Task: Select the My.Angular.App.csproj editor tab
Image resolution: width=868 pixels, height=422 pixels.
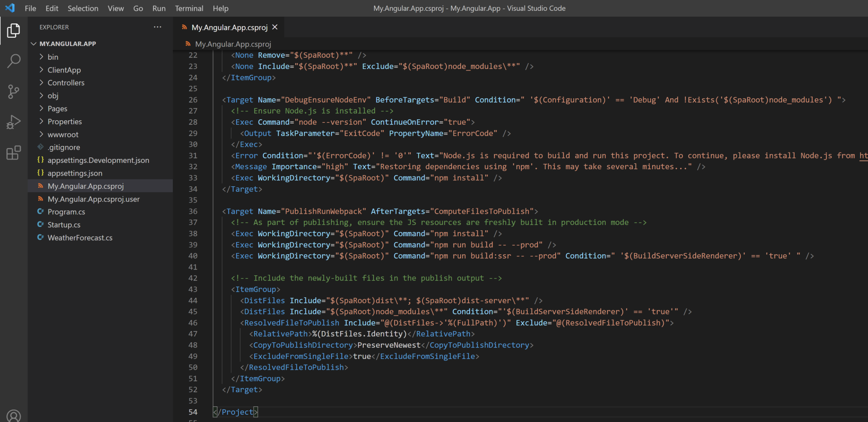Action: pyautogui.click(x=229, y=27)
